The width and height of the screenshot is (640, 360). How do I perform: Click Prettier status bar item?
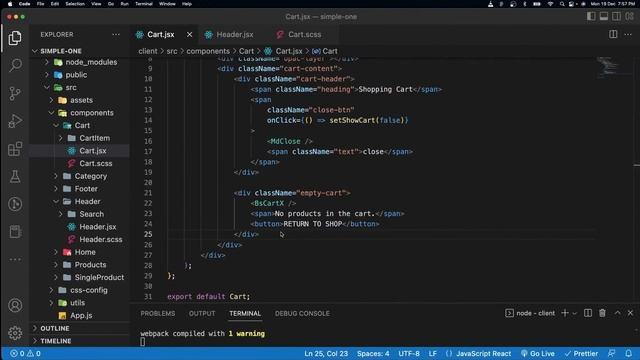(581, 353)
